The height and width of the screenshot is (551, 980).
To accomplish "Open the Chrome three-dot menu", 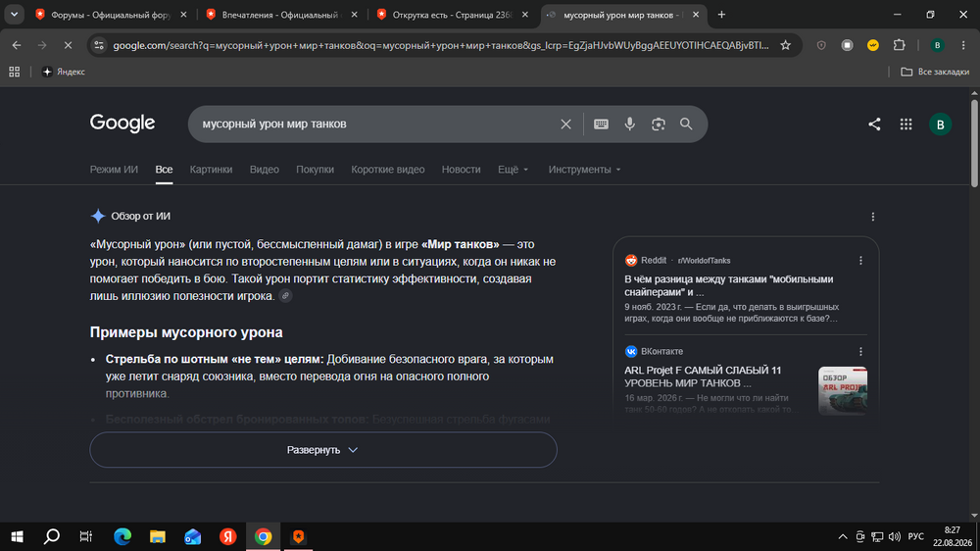I will (x=963, y=45).
